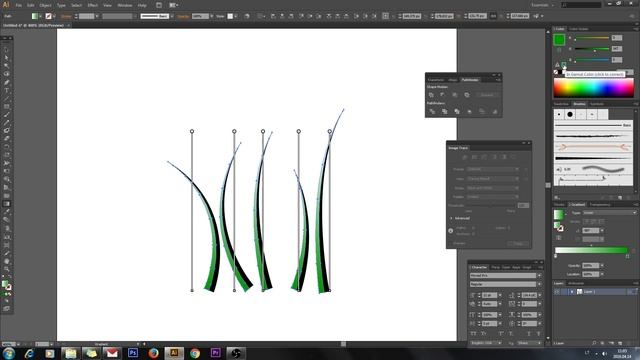Toggle Subscript in Character panel
The height and width of the screenshot is (360, 640).
click(511, 333)
